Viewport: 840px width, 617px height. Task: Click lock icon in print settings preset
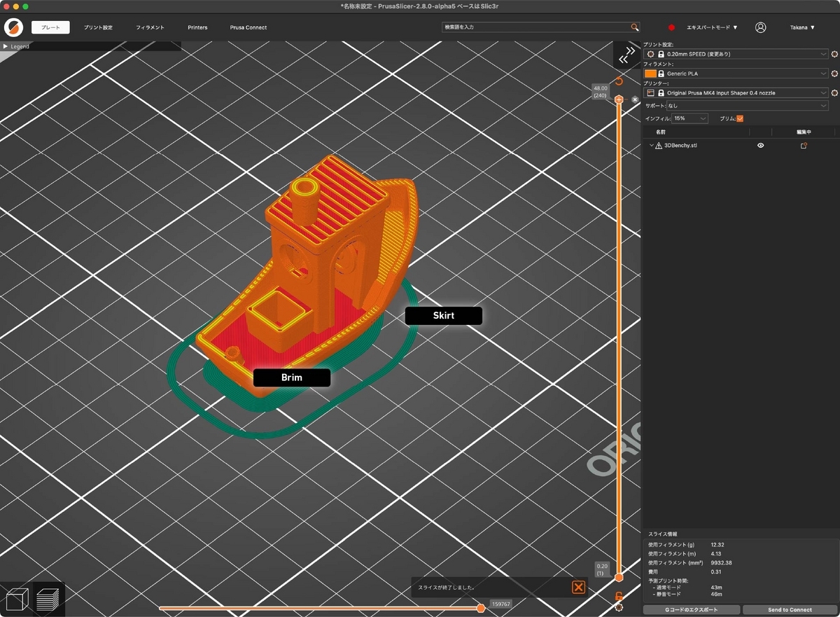pyautogui.click(x=661, y=54)
